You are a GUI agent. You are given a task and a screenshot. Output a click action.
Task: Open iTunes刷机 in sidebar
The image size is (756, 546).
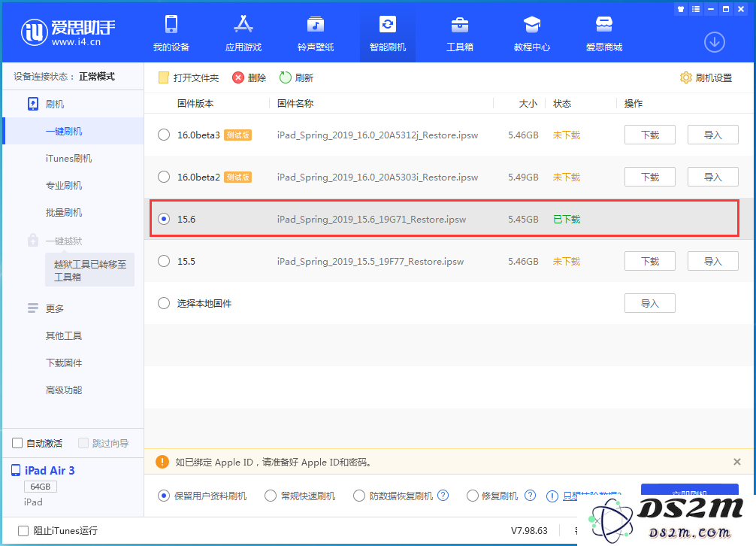68,158
